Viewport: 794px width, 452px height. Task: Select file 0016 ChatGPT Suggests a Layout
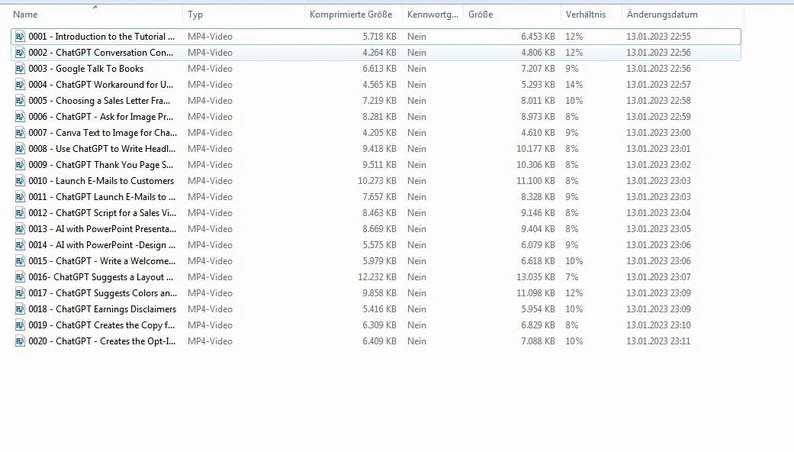[x=100, y=277]
